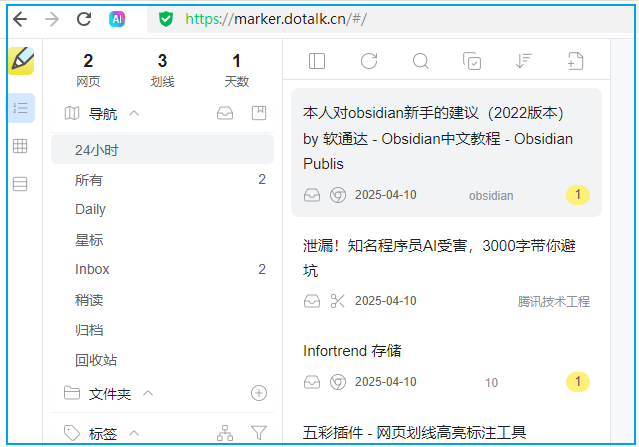Image resolution: width=639 pixels, height=447 pixels.
Task: Click the refresh list icon in toolbar
Action: click(x=369, y=61)
